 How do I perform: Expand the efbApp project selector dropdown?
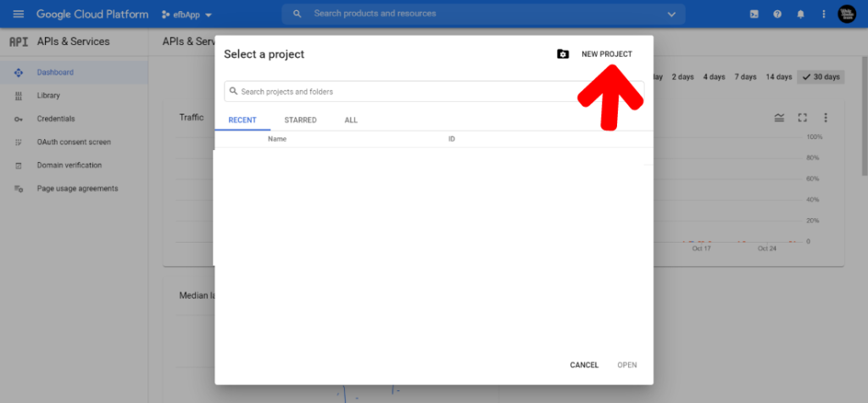186,14
